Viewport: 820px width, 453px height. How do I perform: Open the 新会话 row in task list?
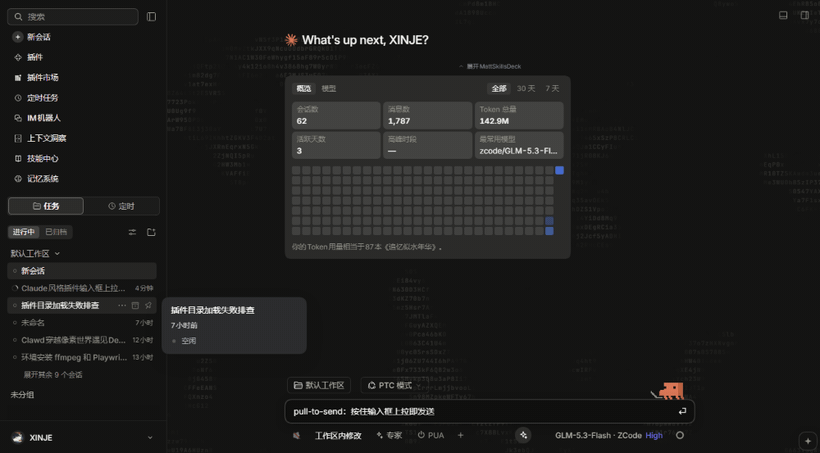pos(82,271)
